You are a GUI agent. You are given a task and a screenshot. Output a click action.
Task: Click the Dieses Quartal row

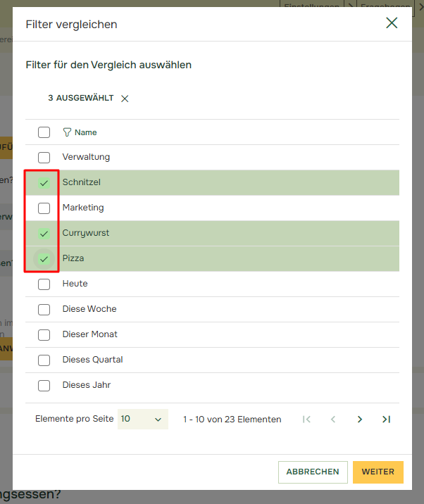[92, 360]
